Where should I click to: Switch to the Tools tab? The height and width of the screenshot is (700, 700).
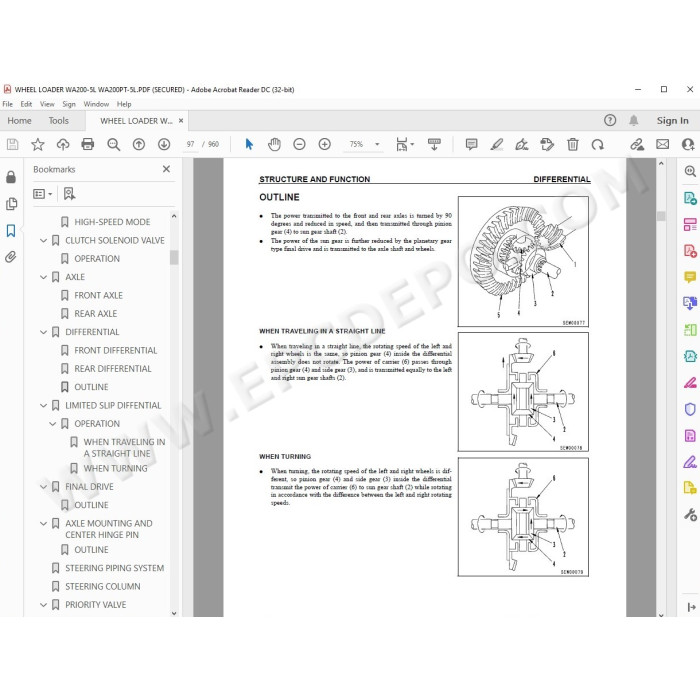(x=58, y=121)
